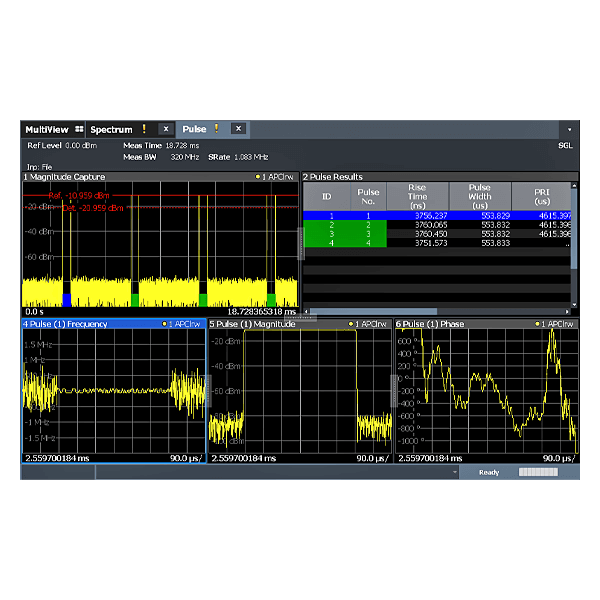The image size is (600, 600).
Task: Close the Pulse tab
Action: click(x=238, y=129)
